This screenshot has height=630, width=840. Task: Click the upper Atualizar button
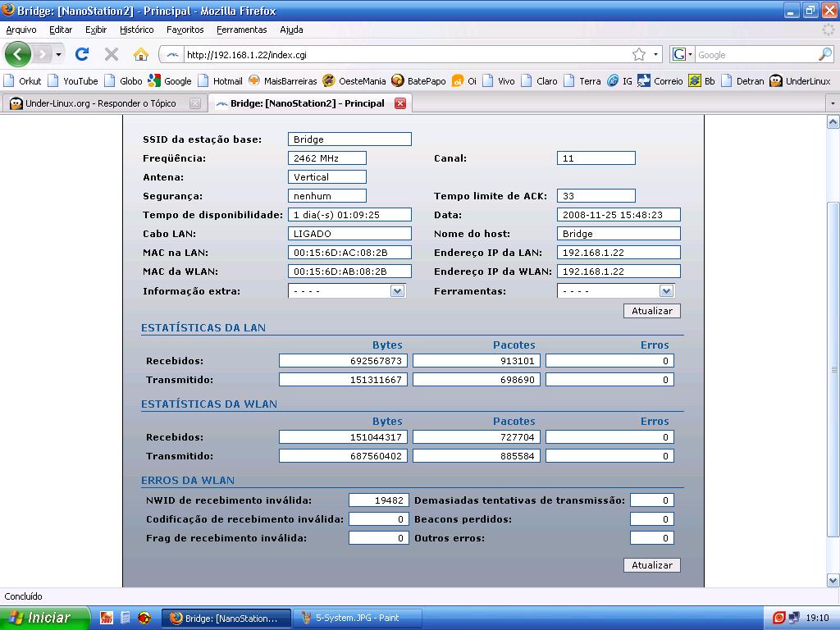651,311
